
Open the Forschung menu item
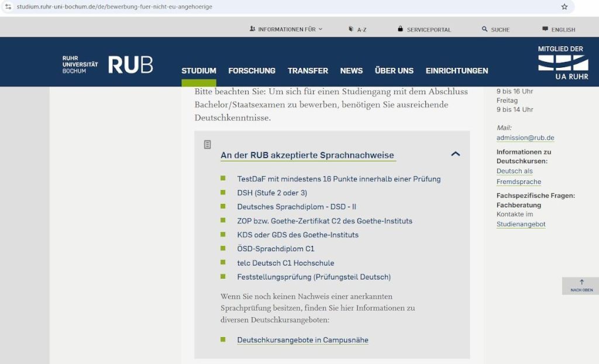point(252,71)
